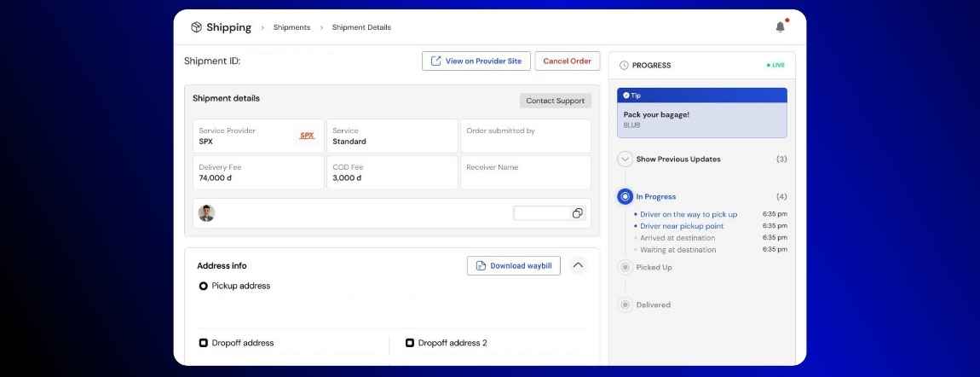
Task: Select the In Progress step circle
Action: [x=625, y=196]
